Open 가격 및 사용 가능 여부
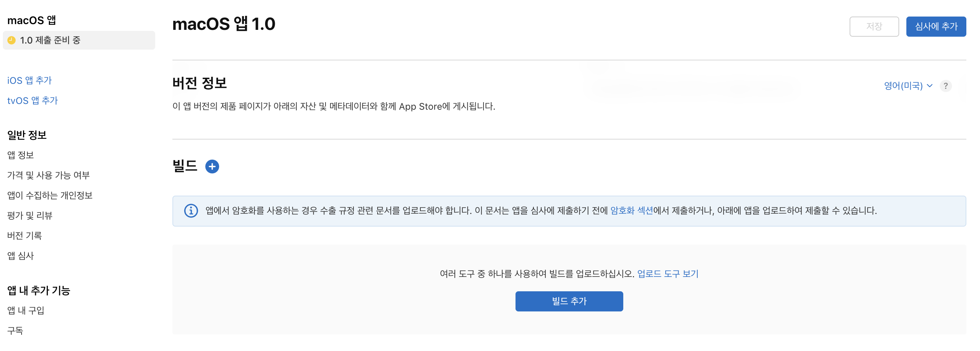 pyautogui.click(x=48, y=175)
